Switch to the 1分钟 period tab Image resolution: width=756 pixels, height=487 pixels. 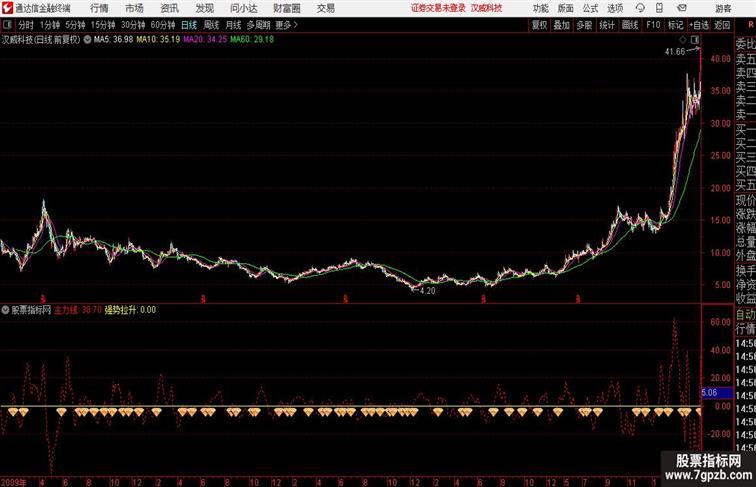pyautogui.click(x=50, y=25)
